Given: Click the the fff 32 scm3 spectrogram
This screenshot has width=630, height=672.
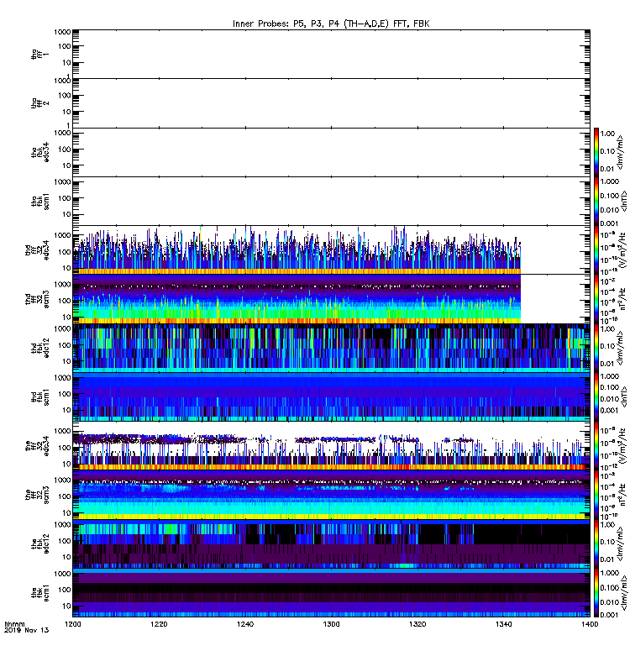Looking at the screenshot, I should (331, 495).
